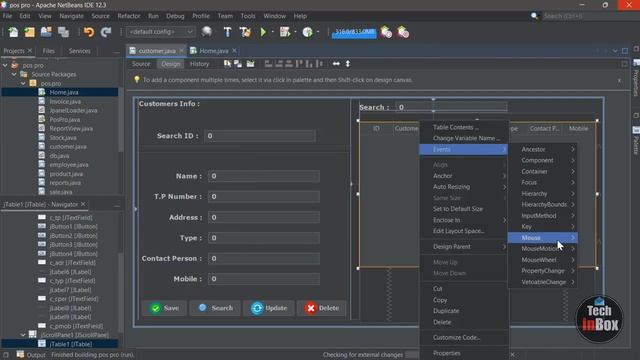
Task: Click the New File toolbar icon
Action: [x=13, y=32]
